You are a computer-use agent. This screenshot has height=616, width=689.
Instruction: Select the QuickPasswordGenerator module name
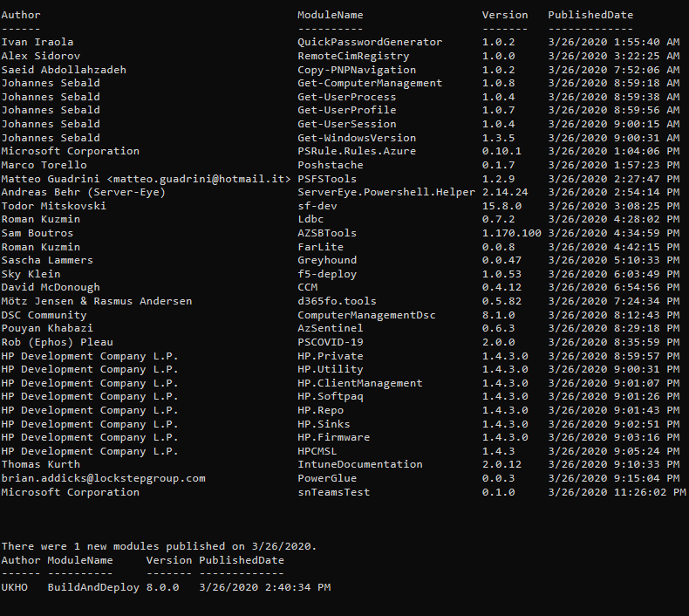point(370,42)
